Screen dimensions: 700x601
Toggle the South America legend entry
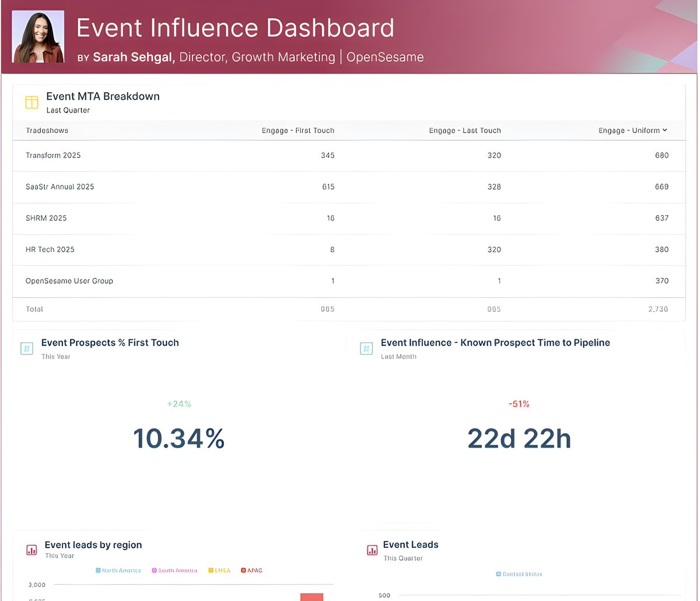pyautogui.click(x=174, y=570)
